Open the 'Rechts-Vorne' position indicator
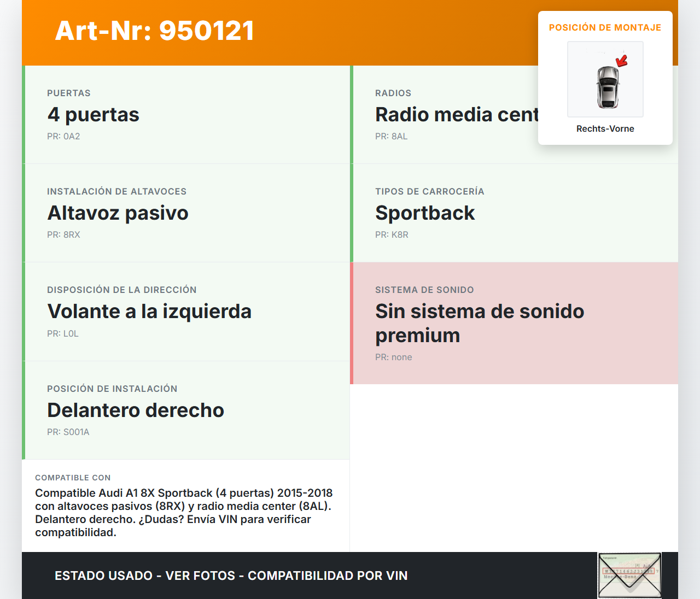Viewport: 700px width, 599px height. [605, 128]
